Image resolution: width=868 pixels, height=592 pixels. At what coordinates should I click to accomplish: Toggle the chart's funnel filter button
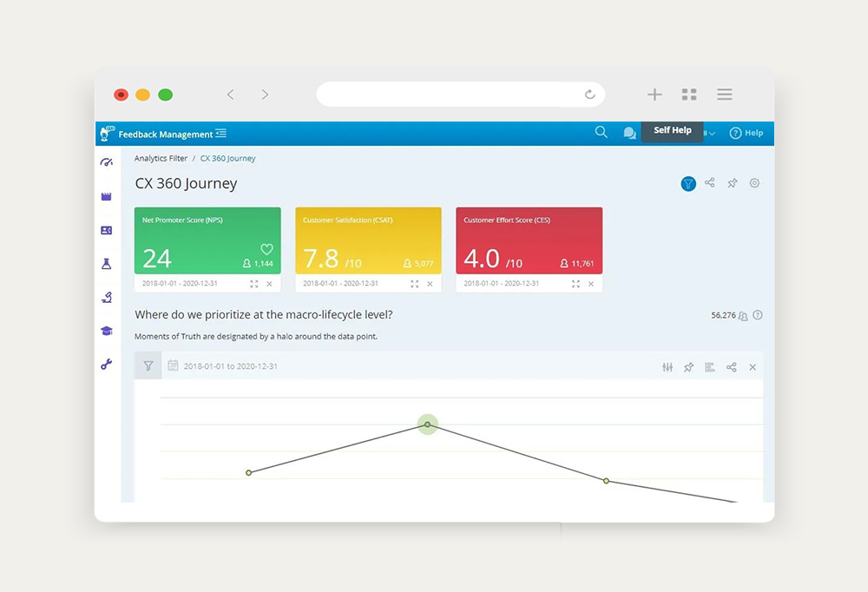(148, 366)
